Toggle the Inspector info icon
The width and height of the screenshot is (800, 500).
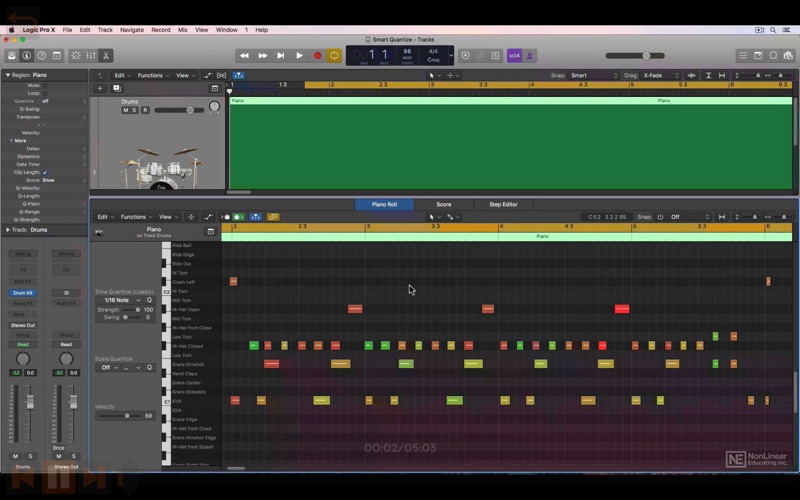tap(27, 56)
